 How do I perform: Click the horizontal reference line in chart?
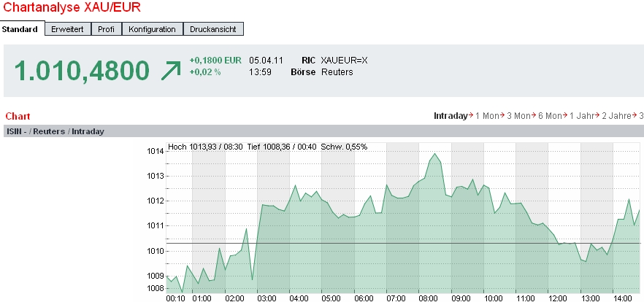365,243
